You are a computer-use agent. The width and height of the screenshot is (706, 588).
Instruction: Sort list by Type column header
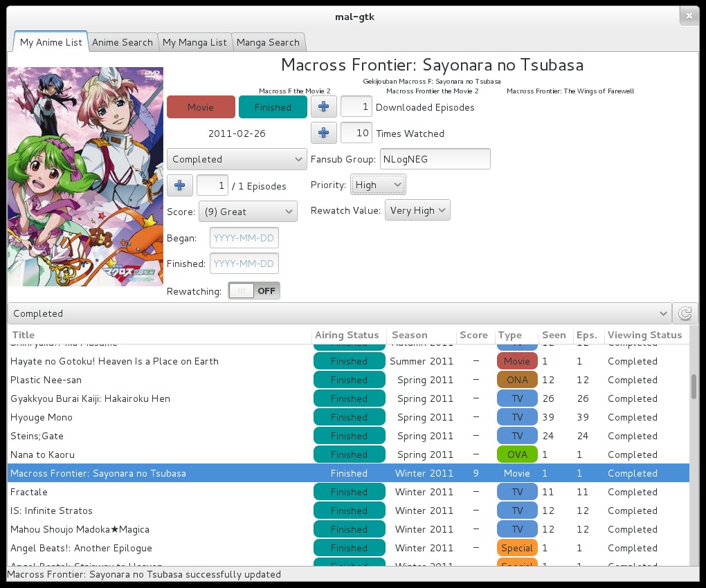point(517,336)
